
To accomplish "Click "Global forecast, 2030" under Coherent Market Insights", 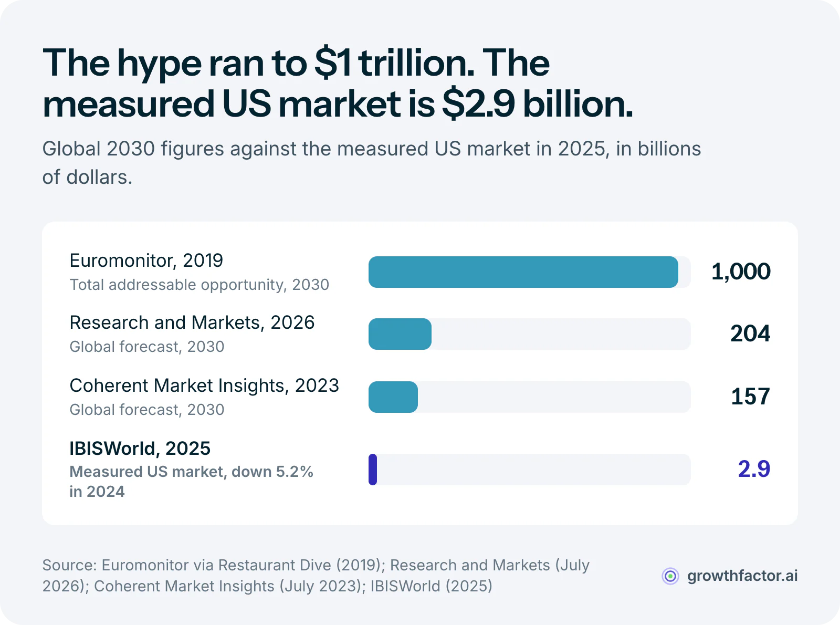I will tap(147, 410).
